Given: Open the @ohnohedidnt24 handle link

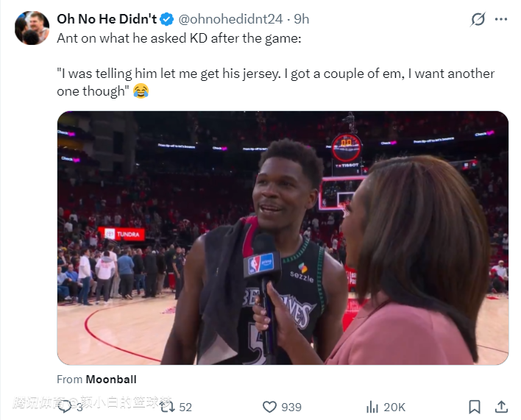Looking at the screenshot, I should (x=230, y=19).
